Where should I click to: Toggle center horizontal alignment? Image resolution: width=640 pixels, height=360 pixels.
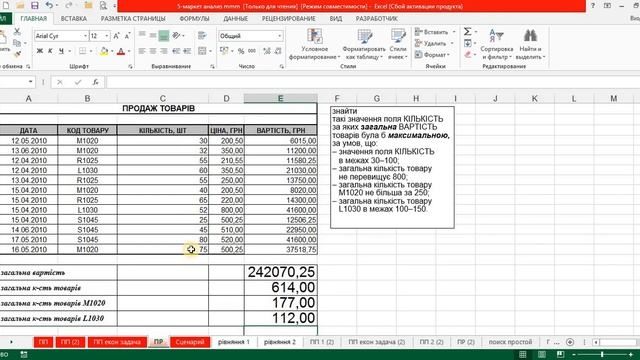click(153, 51)
